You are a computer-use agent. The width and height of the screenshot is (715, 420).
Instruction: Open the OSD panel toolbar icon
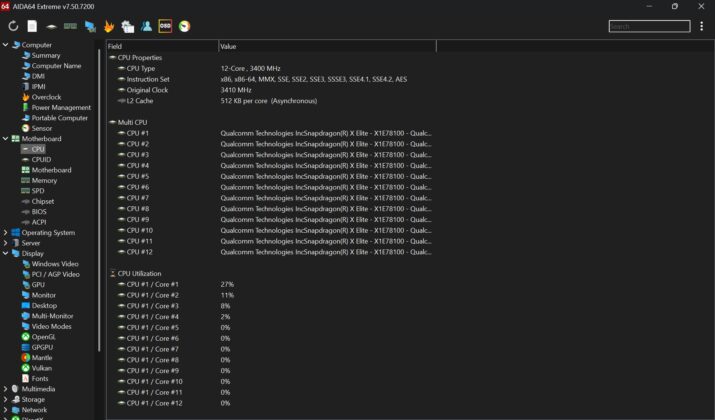(165, 26)
